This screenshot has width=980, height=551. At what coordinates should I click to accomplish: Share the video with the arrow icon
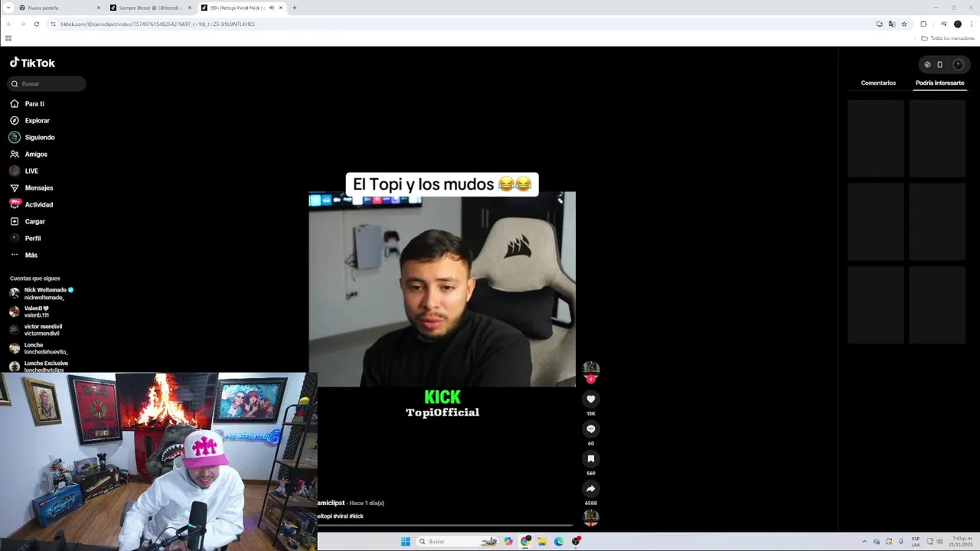[590, 488]
